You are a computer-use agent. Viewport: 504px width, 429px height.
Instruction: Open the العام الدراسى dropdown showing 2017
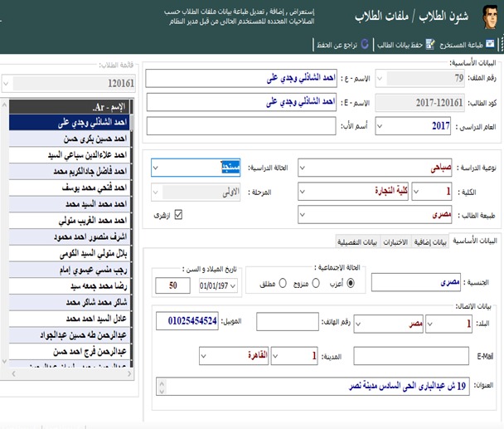pos(380,126)
